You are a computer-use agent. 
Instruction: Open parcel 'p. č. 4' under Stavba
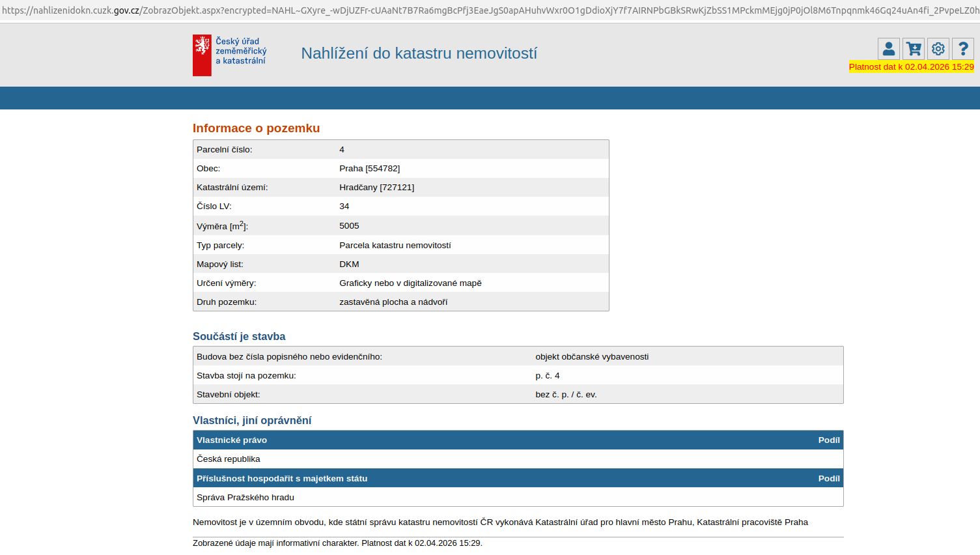click(x=547, y=376)
